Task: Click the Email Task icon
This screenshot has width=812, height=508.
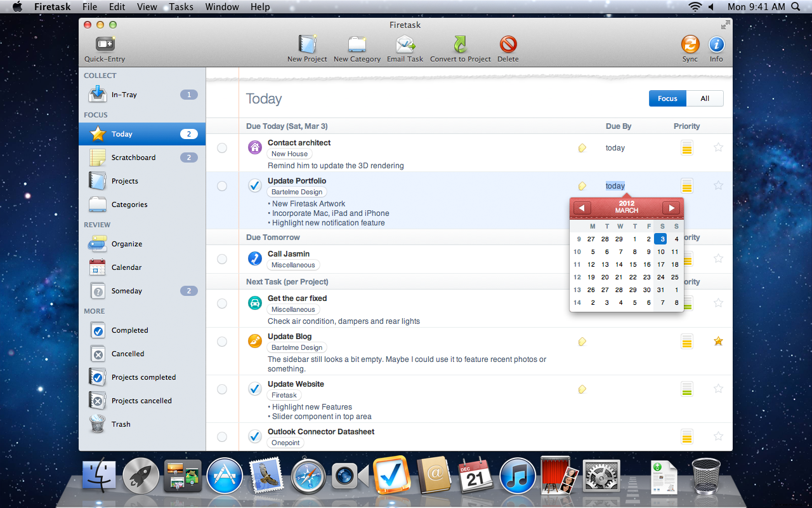Action: pyautogui.click(x=405, y=44)
